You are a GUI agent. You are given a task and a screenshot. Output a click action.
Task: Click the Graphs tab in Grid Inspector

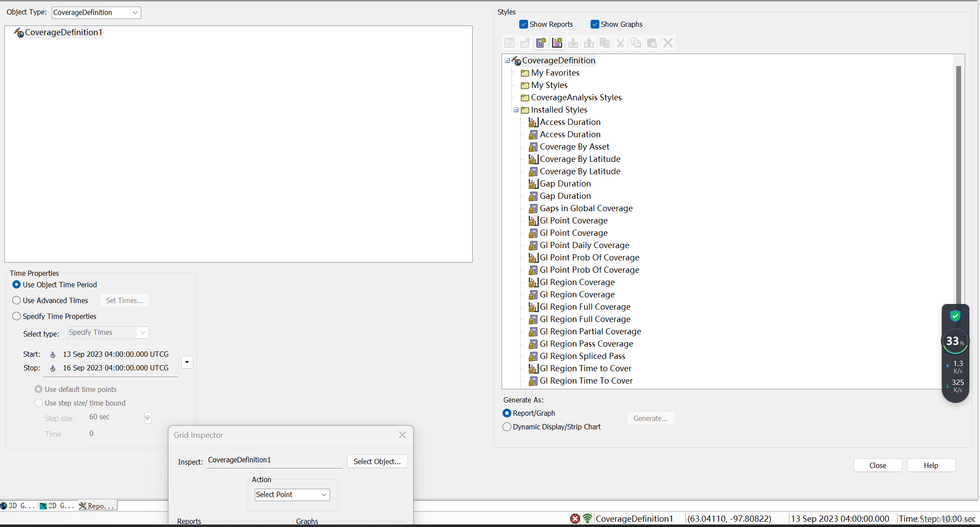click(306, 521)
